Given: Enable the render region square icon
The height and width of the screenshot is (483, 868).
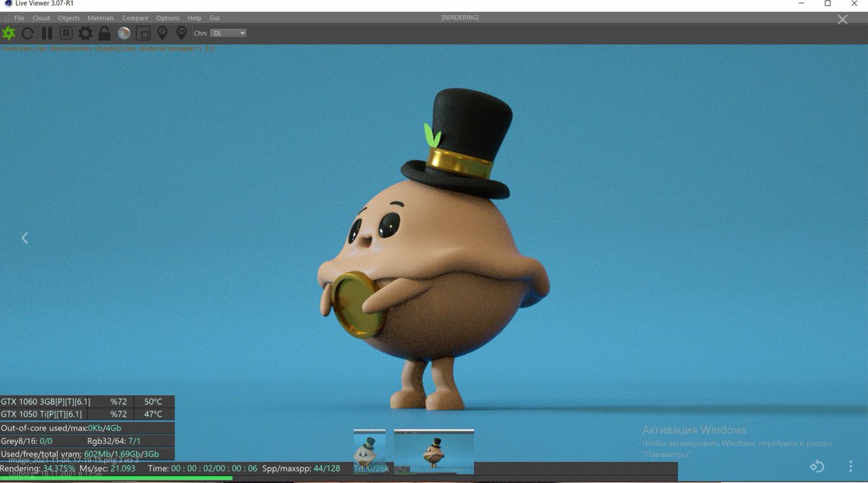Looking at the screenshot, I should tap(143, 33).
